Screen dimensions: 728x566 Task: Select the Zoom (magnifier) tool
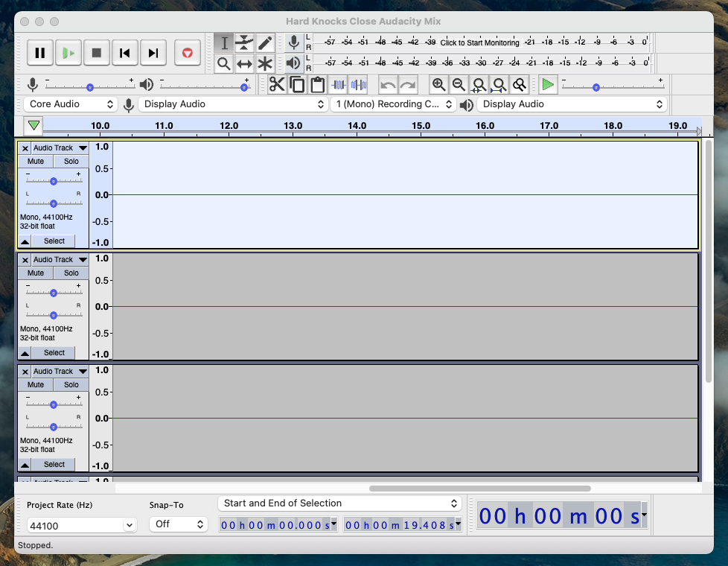224,63
